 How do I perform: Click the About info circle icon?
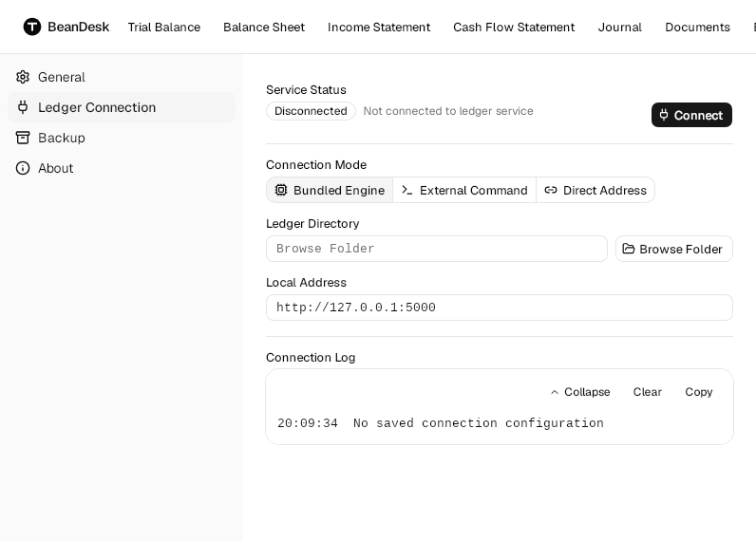click(x=23, y=168)
